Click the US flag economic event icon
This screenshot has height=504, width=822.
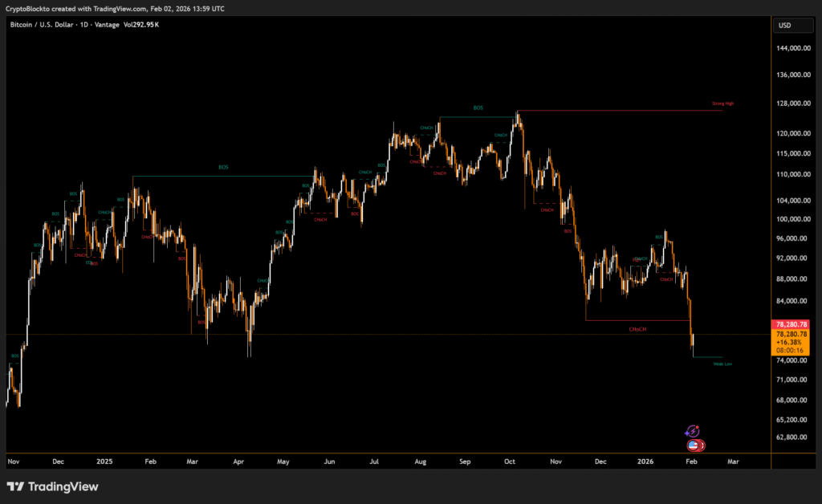coord(694,445)
